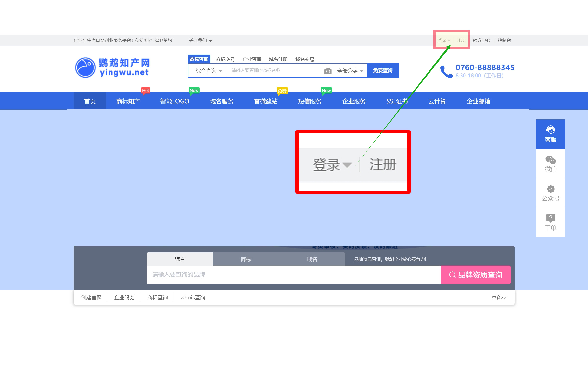Open the 工单 ticket question icon
The height and width of the screenshot is (368, 588).
[551, 218]
